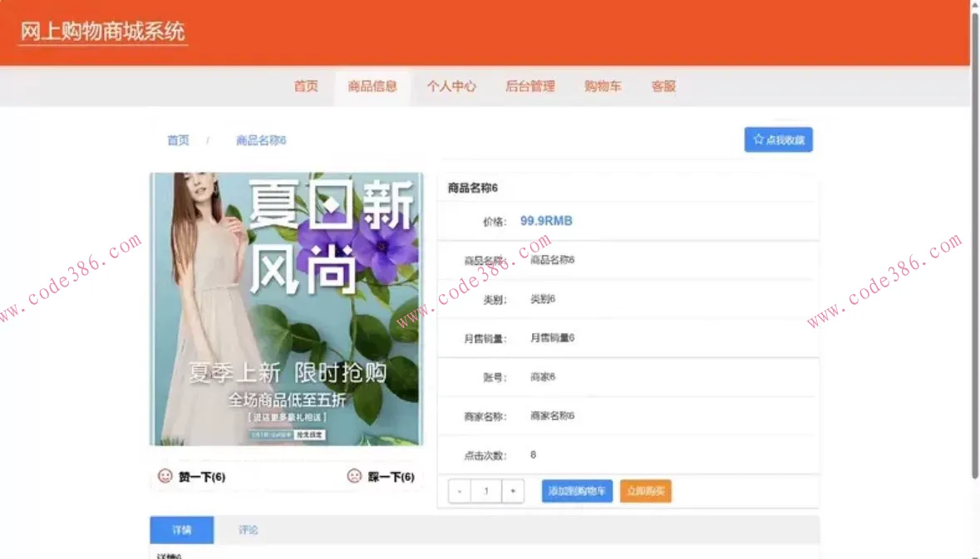Switch to the 评论 comments tab
The height and width of the screenshot is (559, 980).
[x=248, y=530]
